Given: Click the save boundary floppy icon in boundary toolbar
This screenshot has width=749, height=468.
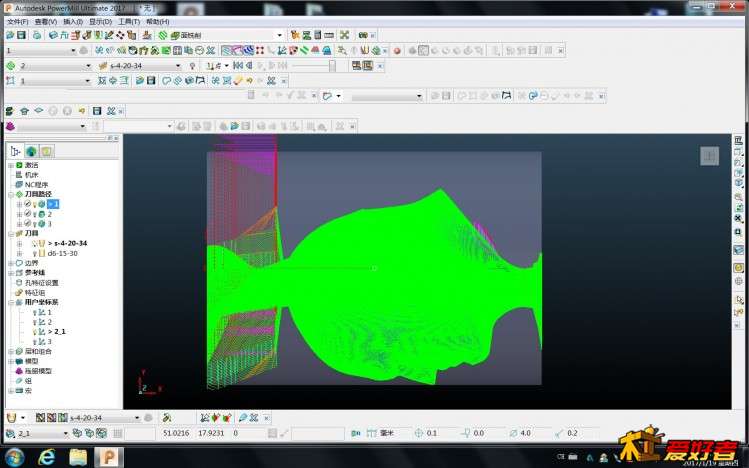Looking at the screenshot, I should tap(151, 81).
